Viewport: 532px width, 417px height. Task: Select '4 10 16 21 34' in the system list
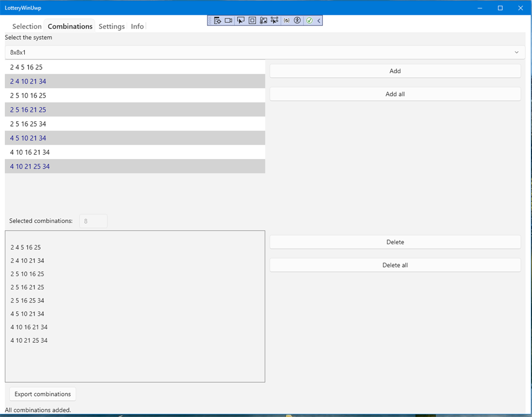[135, 152]
